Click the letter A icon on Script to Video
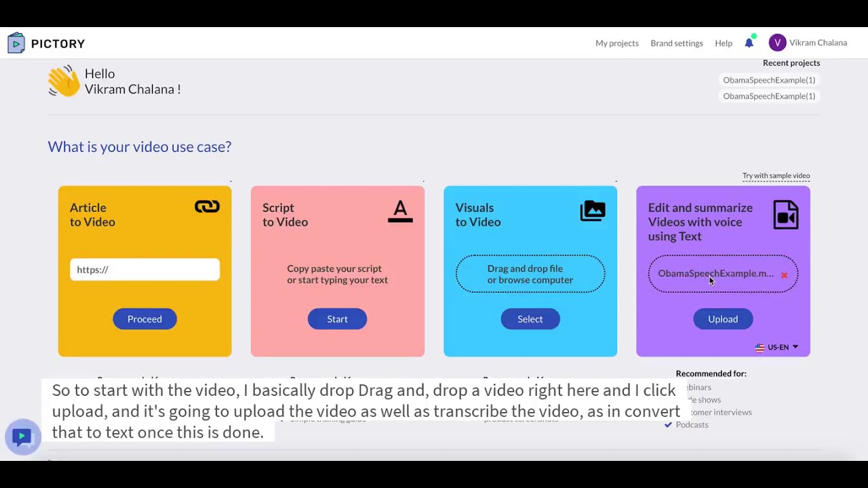The image size is (868, 488). tap(400, 211)
